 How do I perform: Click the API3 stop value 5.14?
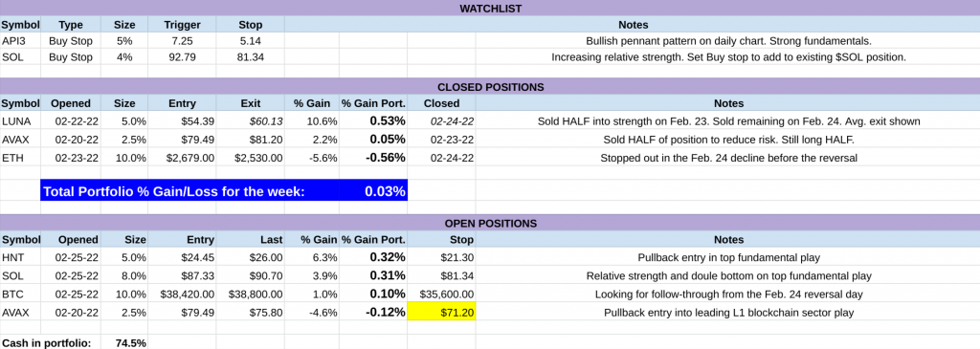250,41
